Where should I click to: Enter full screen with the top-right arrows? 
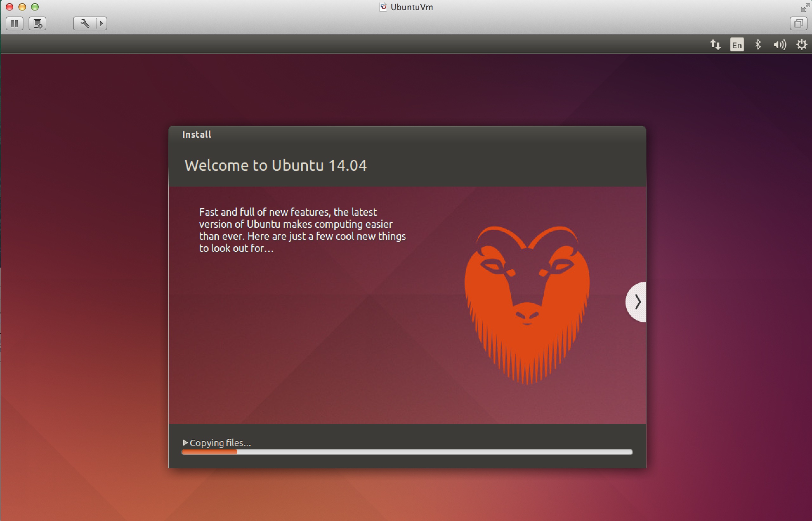click(x=805, y=7)
